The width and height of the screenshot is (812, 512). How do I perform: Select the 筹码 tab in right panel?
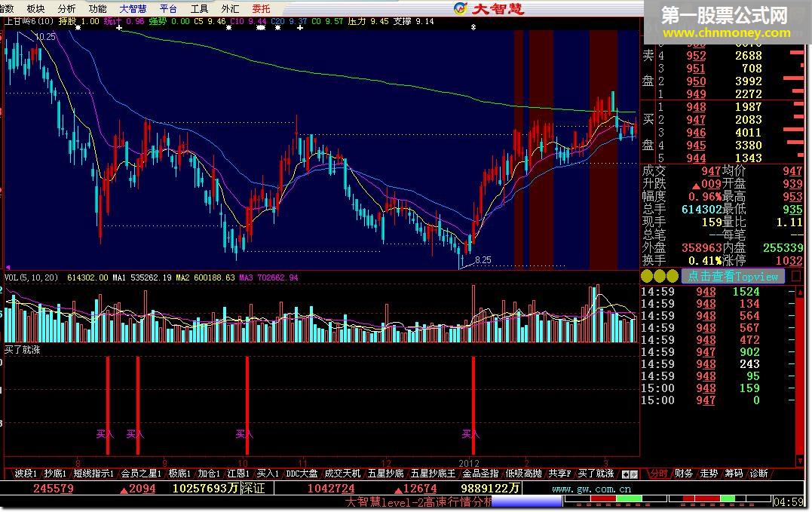(734, 474)
